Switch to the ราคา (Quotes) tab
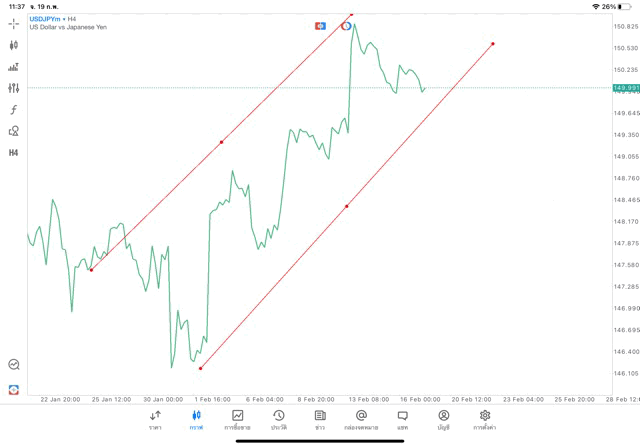The width and height of the screenshot is (640, 447). 155,419
